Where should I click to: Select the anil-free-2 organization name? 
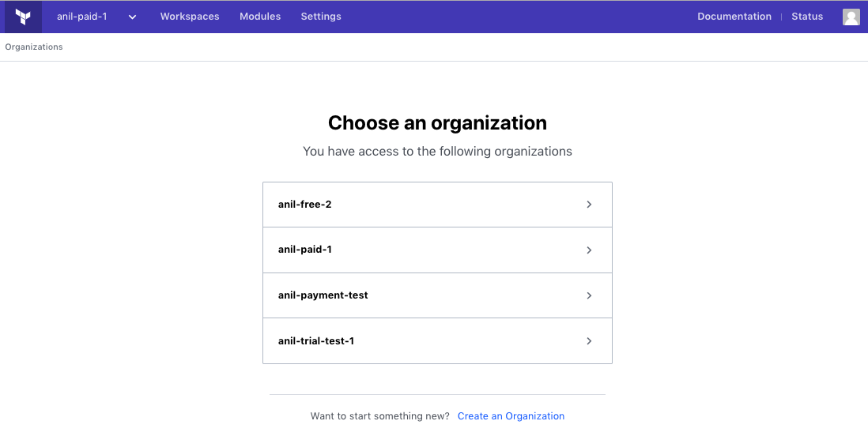pos(305,204)
